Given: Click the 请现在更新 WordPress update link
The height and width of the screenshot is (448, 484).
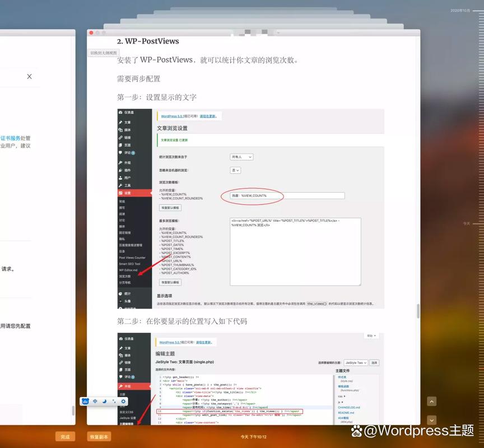Looking at the screenshot, I should pos(207,115).
